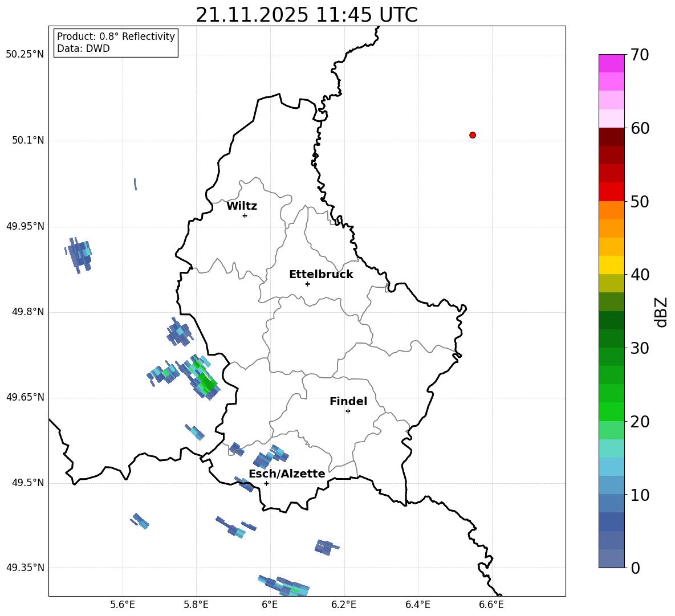Screen dimensions: 675x616
Task: Click the orange colorbar segment just below 50
Action: (611, 210)
